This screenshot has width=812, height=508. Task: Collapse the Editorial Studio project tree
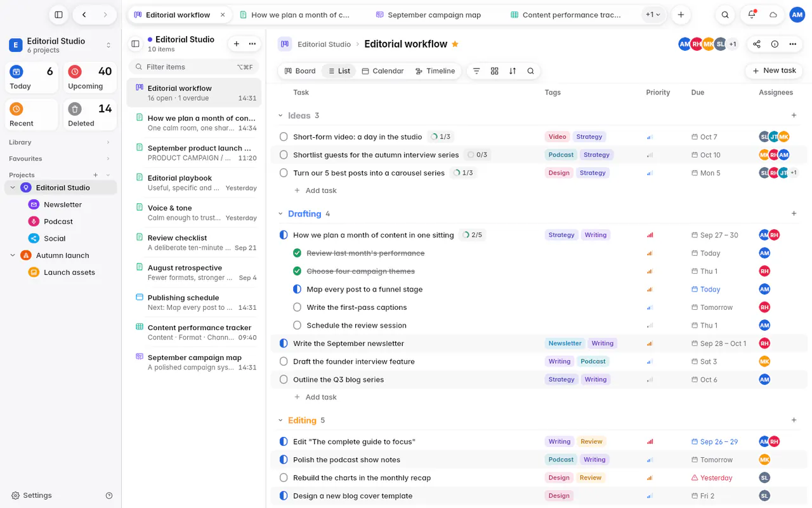point(13,187)
